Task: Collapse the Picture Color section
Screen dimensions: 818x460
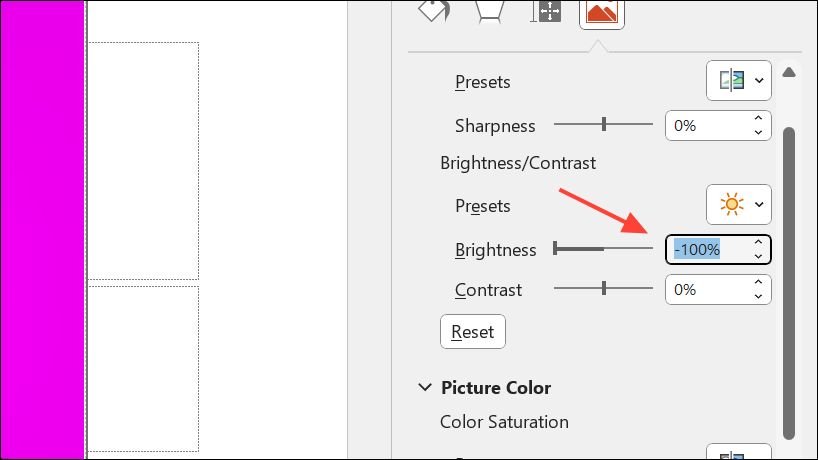Action: coord(425,387)
